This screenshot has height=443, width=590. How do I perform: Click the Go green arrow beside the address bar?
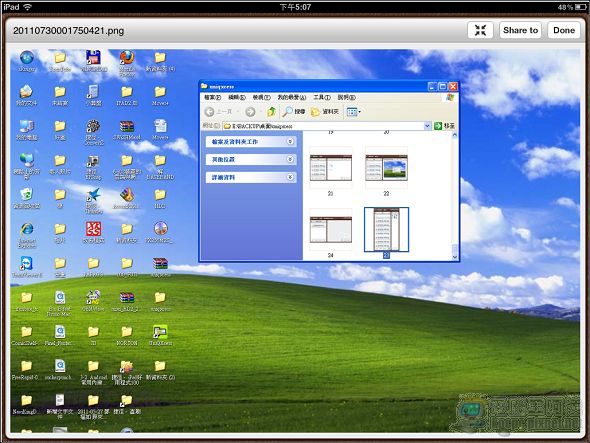(x=444, y=126)
